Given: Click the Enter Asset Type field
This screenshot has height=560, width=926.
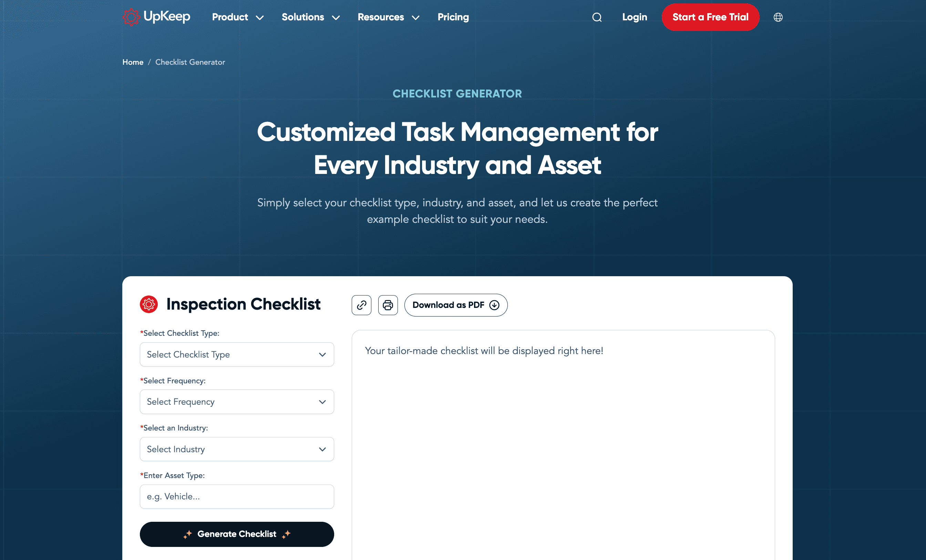Looking at the screenshot, I should pos(237,497).
